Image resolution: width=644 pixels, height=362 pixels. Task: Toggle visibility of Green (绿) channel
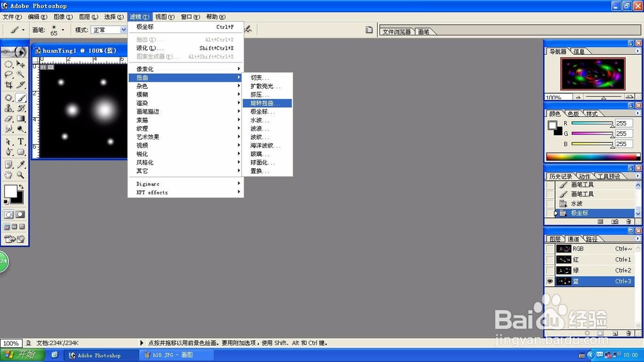tap(550, 271)
